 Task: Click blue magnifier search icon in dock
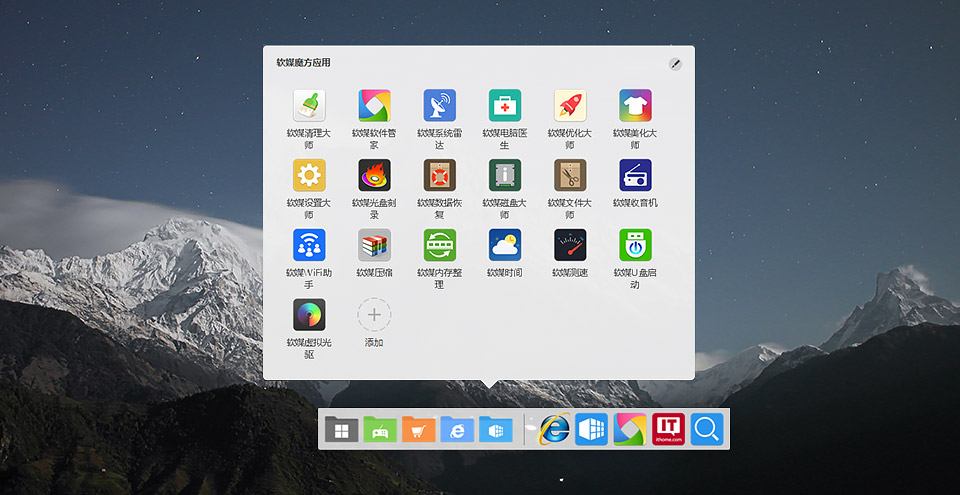707,429
